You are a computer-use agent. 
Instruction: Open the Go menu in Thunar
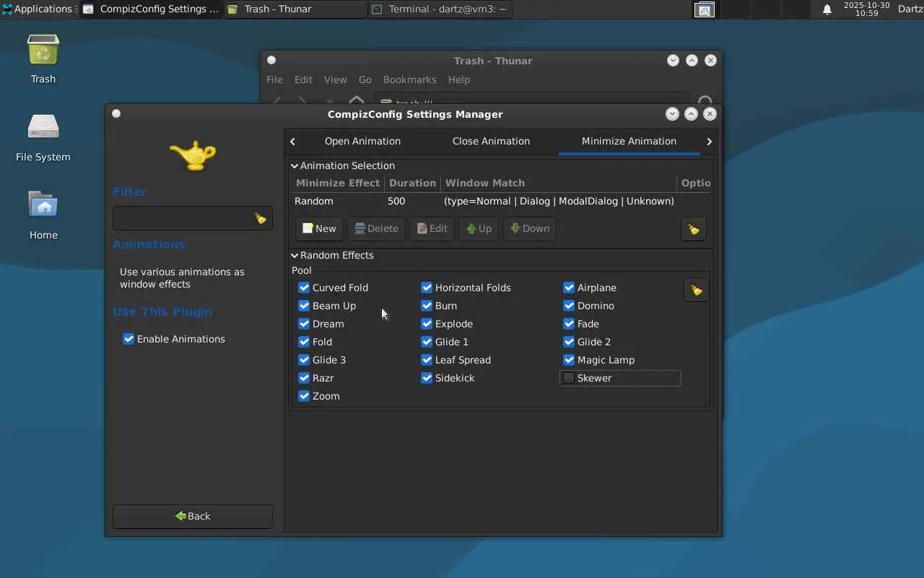click(365, 79)
